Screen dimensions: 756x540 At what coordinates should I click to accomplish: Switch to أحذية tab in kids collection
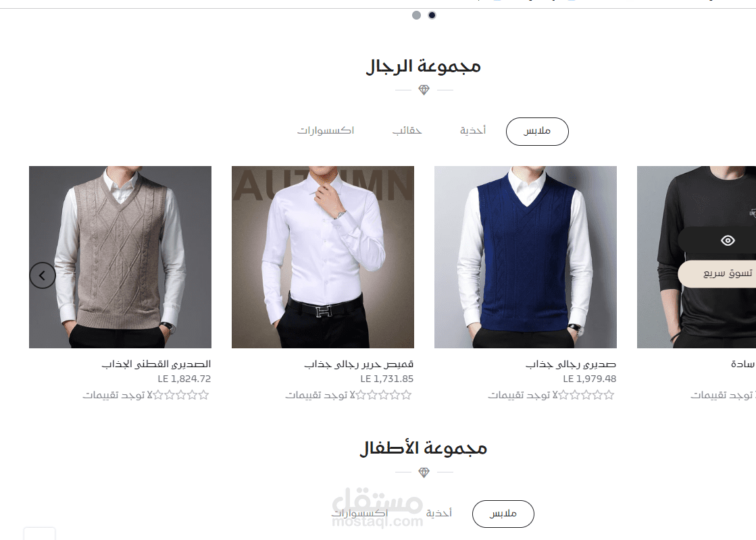click(x=438, y=513)
